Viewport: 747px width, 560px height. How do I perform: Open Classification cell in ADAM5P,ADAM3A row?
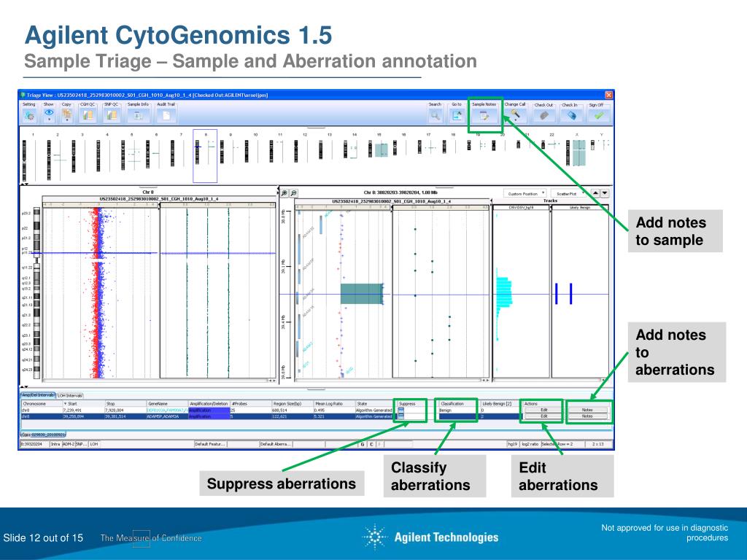457,416
